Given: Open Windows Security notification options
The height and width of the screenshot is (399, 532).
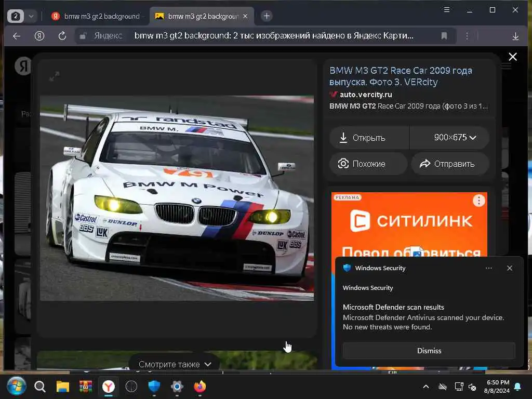Looking at the screenshot, I should pos(488,268).
